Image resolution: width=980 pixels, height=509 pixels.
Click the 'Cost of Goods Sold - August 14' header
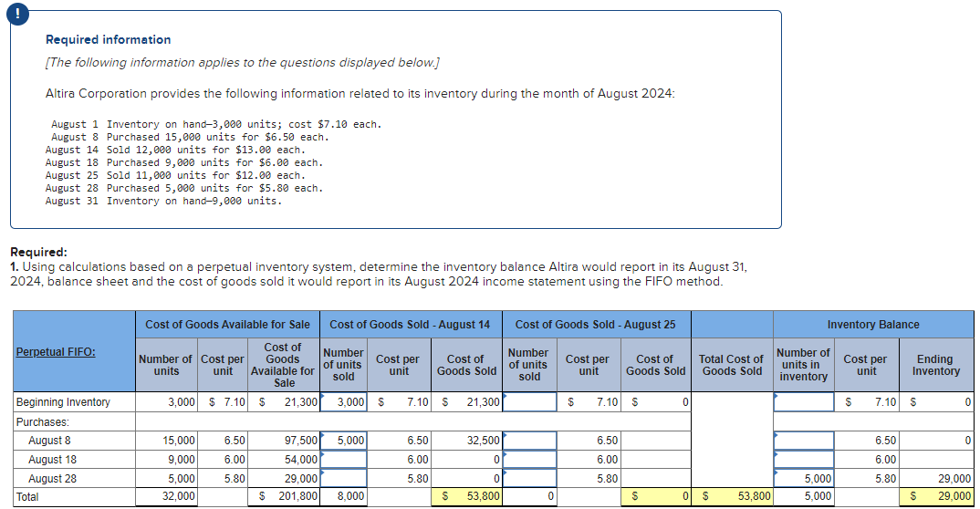coord(410,324)
